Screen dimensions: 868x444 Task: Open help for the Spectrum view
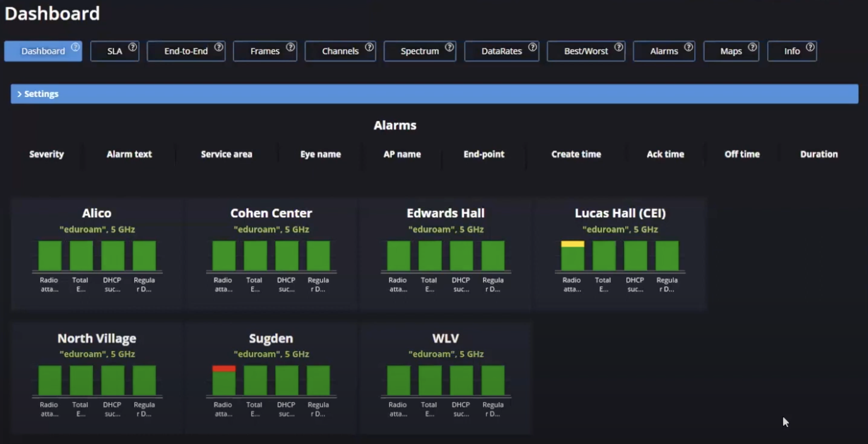(449, 47)
